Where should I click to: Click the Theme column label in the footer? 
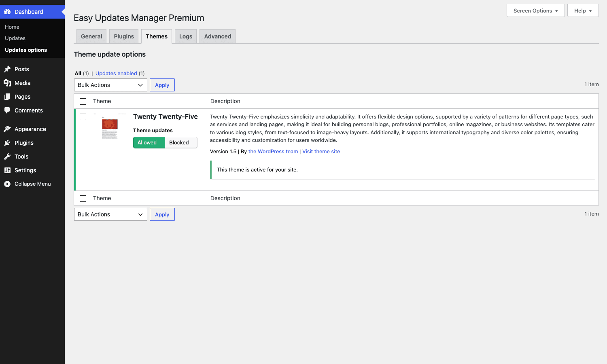(x=102, y=198)
